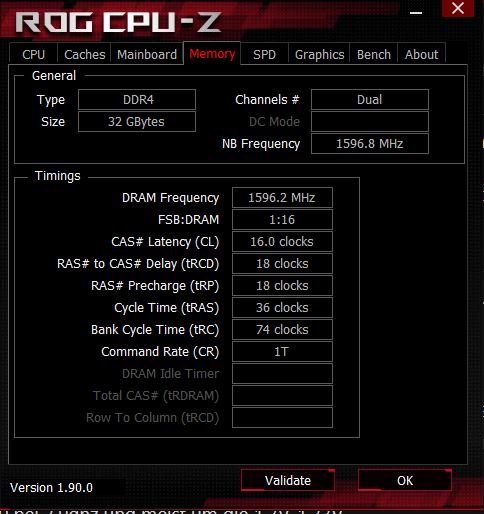Click the 32 GBytes Size field
Image resolution: width=484 pixels, height=514 pixels.
(137, 122)
